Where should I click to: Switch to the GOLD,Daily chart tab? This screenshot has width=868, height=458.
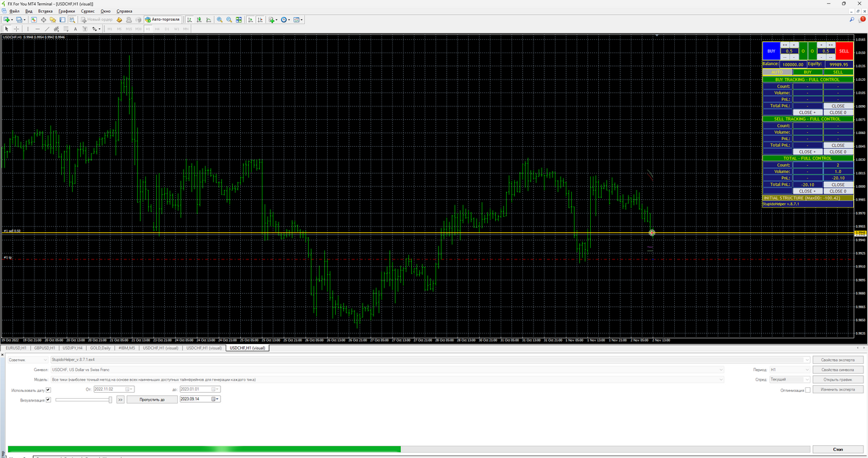point(100,348)
